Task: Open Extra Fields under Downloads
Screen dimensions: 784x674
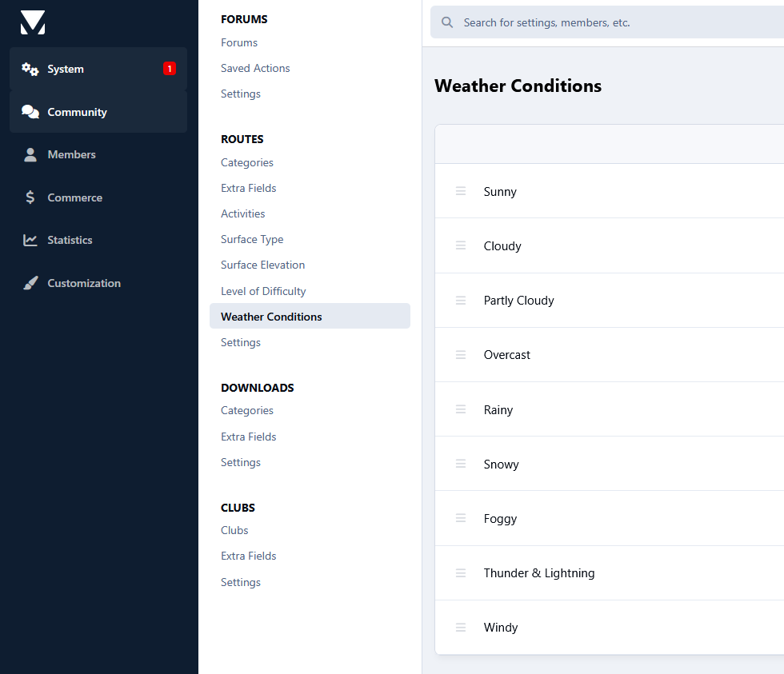Action: tap(249, 437)
